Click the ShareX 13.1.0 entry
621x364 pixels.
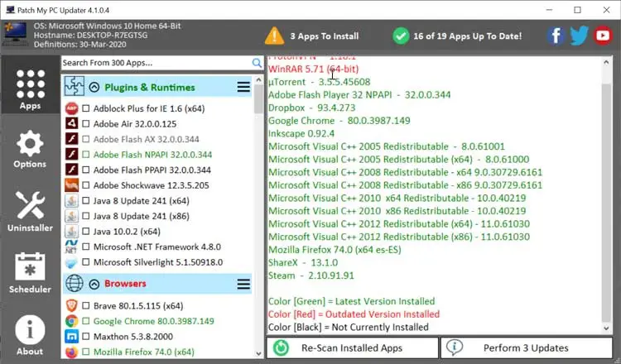(x=303, y=262)
